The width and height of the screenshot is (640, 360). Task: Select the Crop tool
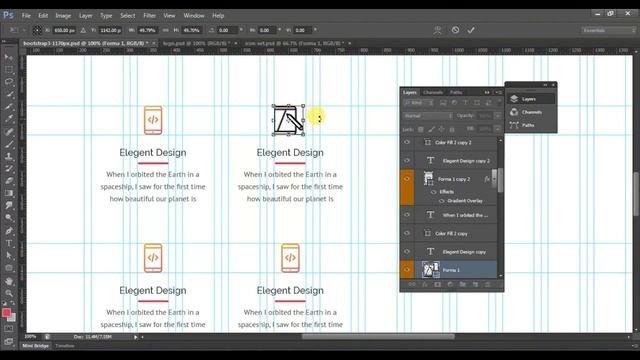[x=9, y=107]
